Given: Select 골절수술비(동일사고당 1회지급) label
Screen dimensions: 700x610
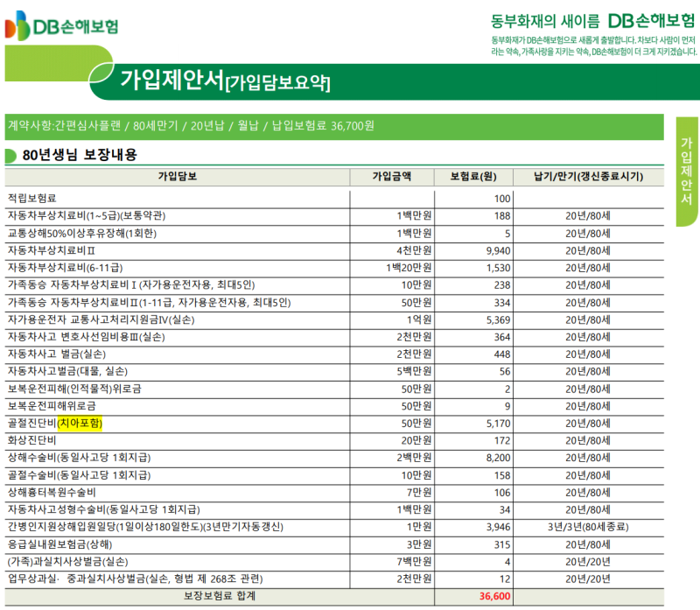Looking at the screenshot, I should coord(79,475).
